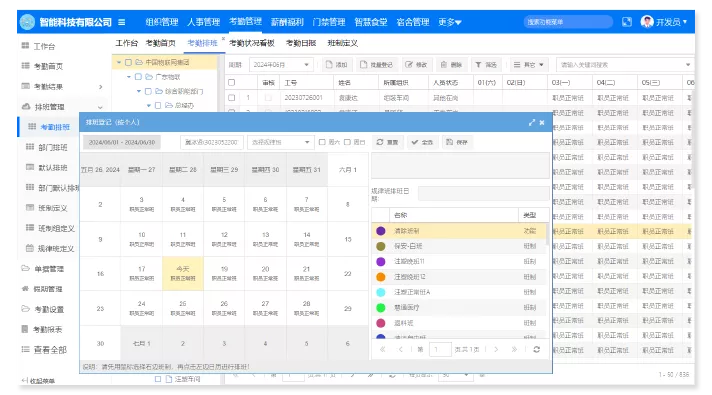Switch to the 考勤日报 tab
The width and height of the screenshot is (712, 395).
[301, 43]
